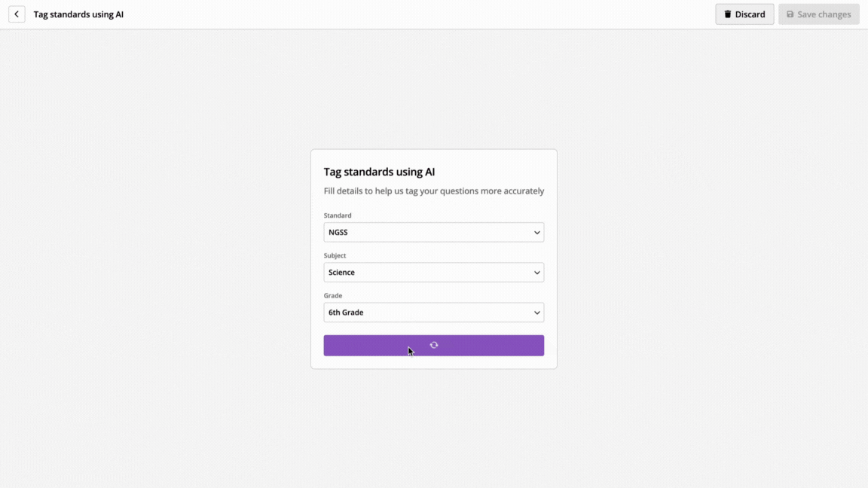
Task: Click the Save changes button
Action: (819, 14)
